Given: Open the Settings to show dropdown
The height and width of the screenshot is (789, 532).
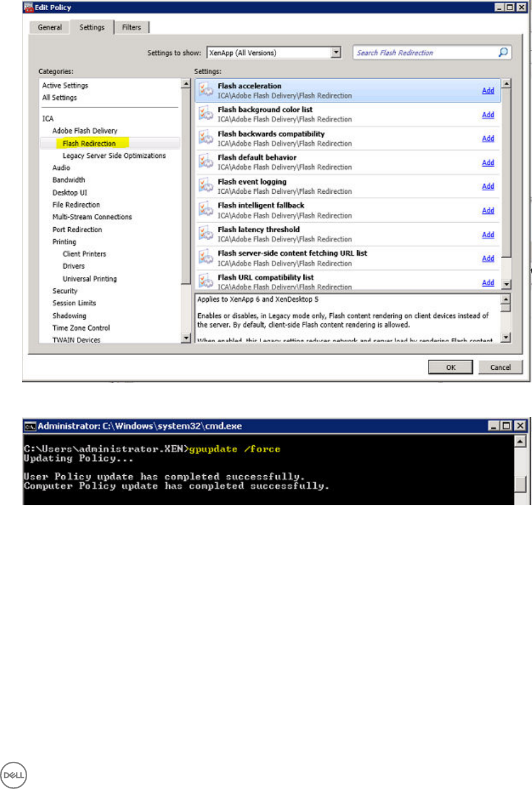Looking at the screenshot, I should 336,52.
